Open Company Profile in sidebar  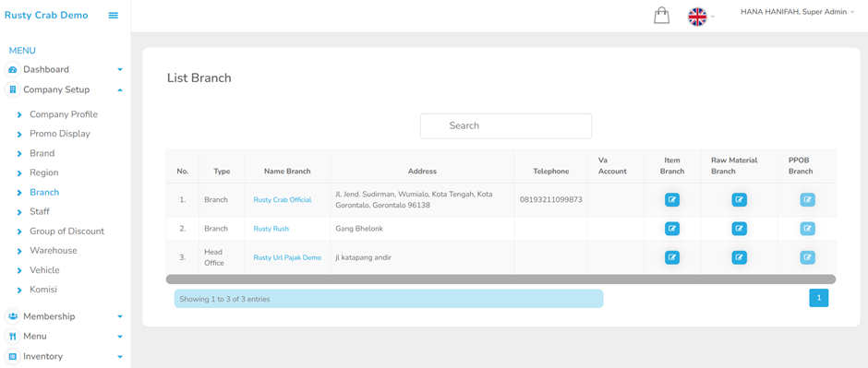tap(64, 114)
